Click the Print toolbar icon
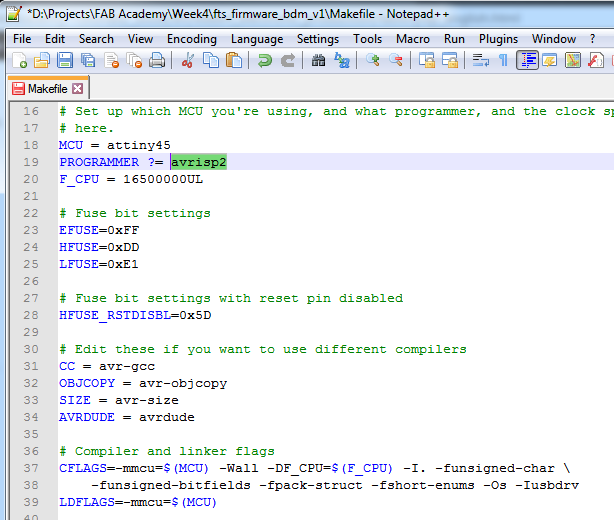Screen dimensions: 614x520 [x=157, y=60]
